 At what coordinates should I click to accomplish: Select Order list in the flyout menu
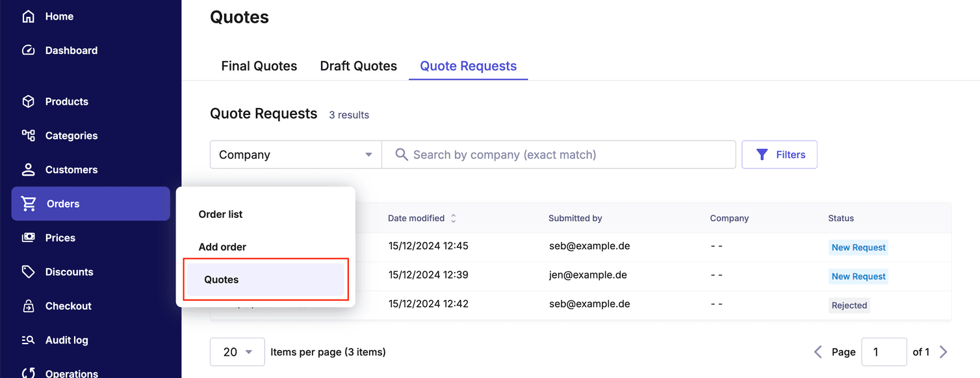(x=220, y=214)
